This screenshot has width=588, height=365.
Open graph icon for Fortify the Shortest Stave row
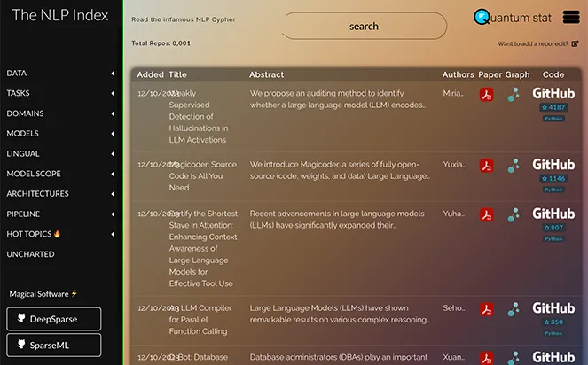click(x=514, y=214)
